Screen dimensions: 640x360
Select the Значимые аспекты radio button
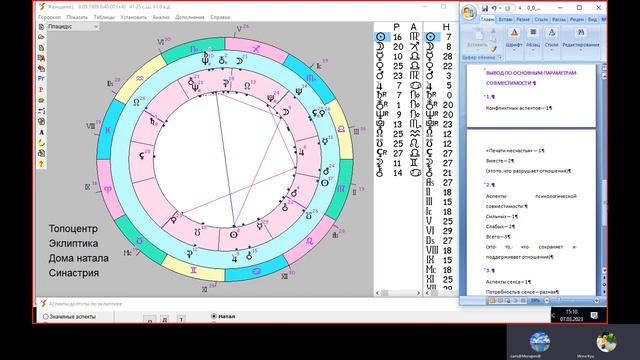46,317
